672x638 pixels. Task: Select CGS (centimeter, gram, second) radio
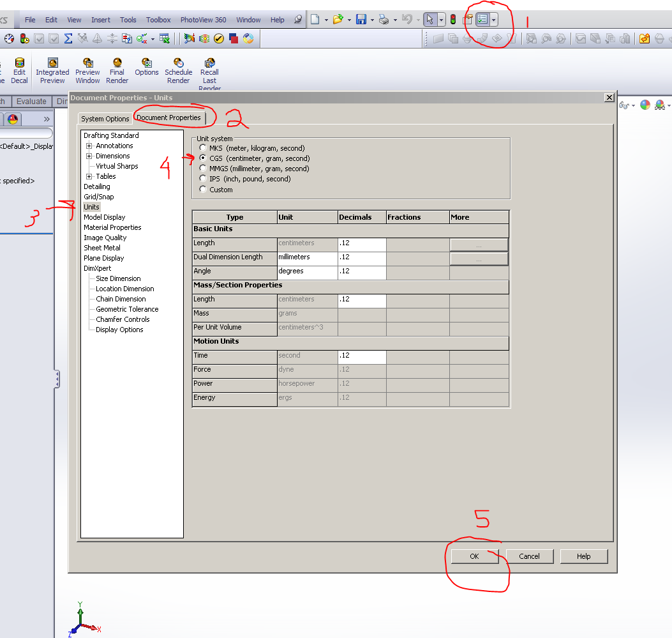click(x=203, y=158)
